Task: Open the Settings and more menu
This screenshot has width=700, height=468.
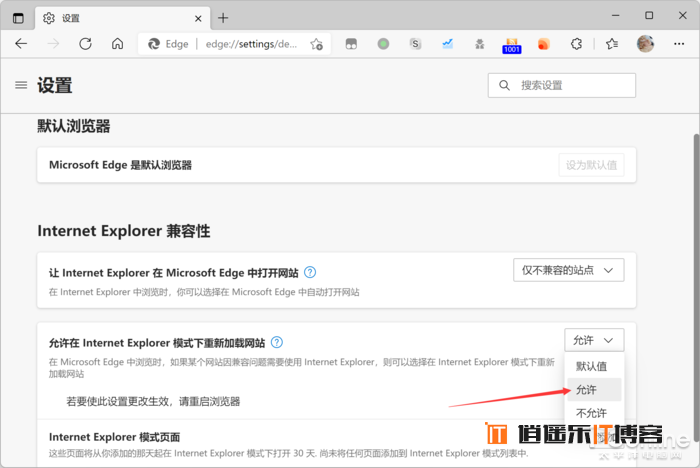Action: click(679, 44)
